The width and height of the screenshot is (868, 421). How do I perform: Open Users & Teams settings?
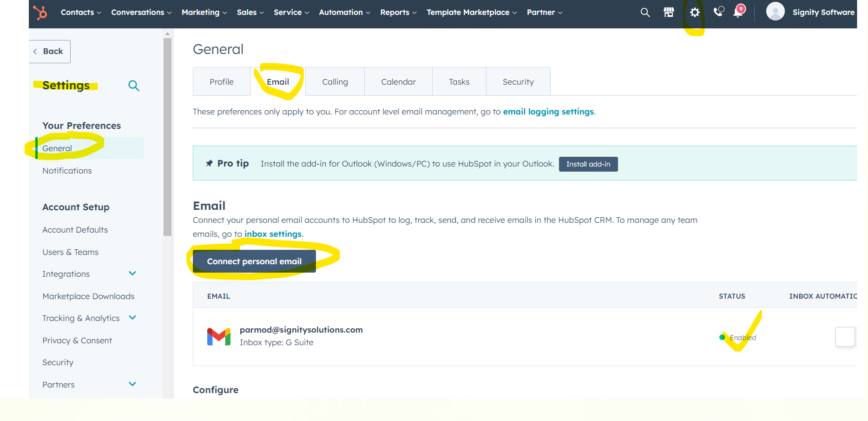pyautogui.click(x=70, y=252)
